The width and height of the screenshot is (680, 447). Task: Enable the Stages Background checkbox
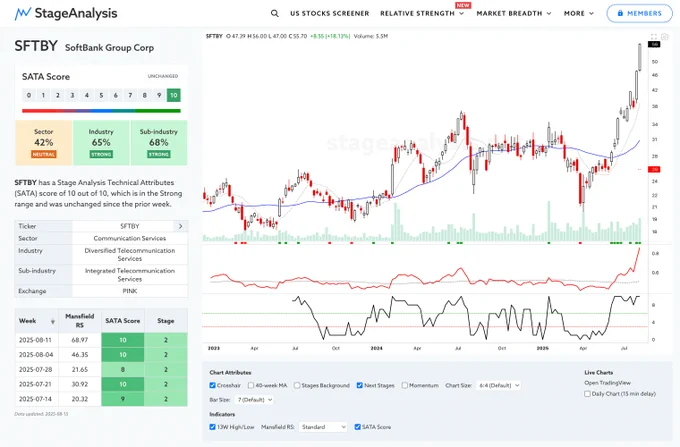coord(297,385)
